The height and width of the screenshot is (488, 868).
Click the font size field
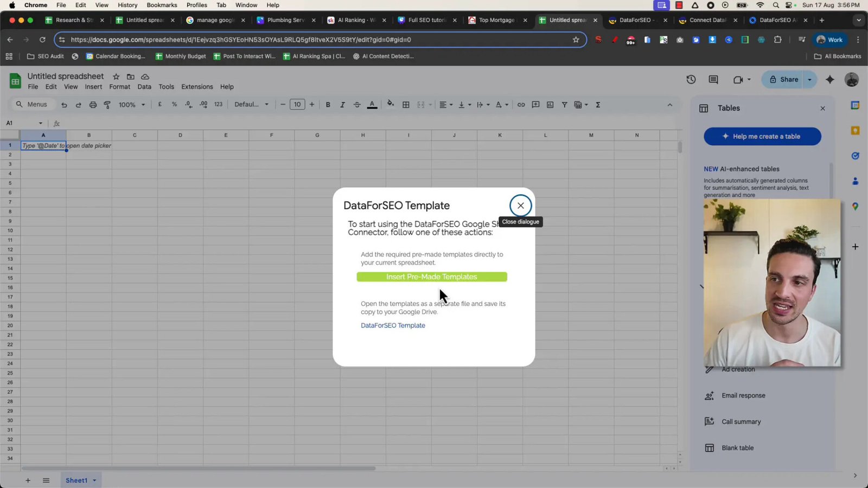pos(297,105)
